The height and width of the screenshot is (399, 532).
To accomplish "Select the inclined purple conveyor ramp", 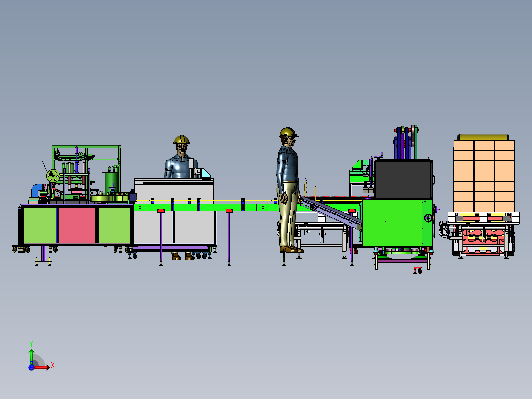I will click(331, 212).
